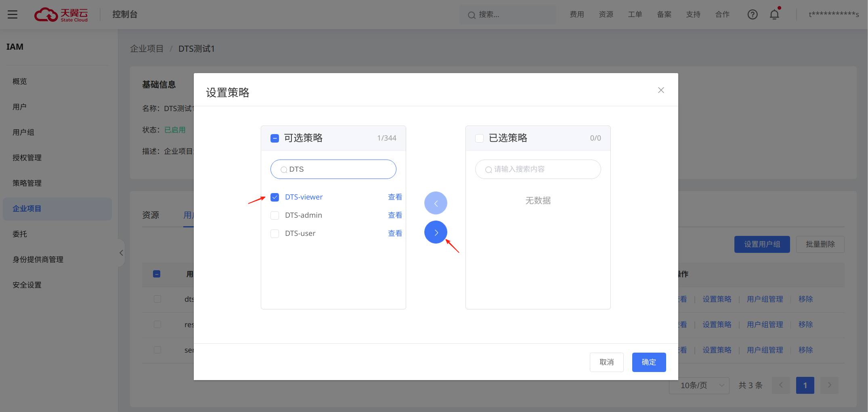Click the next page chevron in pagination
Viewport: 868px width, 412px height.
(x=829, y=385)
